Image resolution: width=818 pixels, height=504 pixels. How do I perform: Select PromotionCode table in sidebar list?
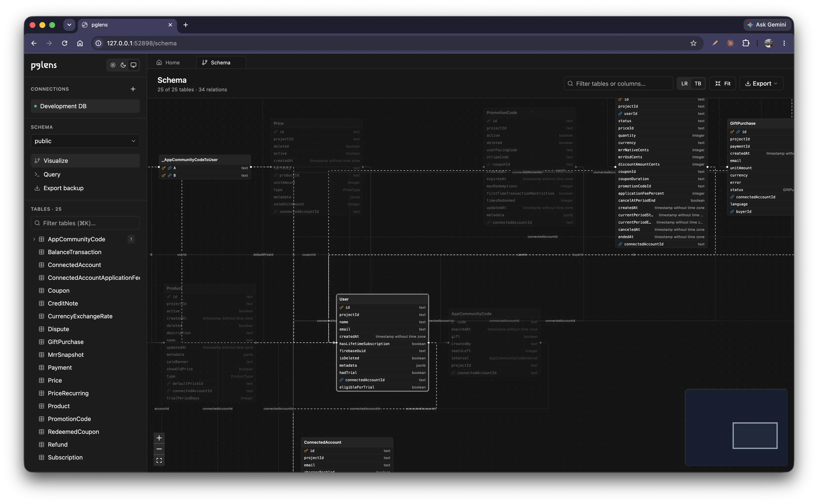click(69, 419)
